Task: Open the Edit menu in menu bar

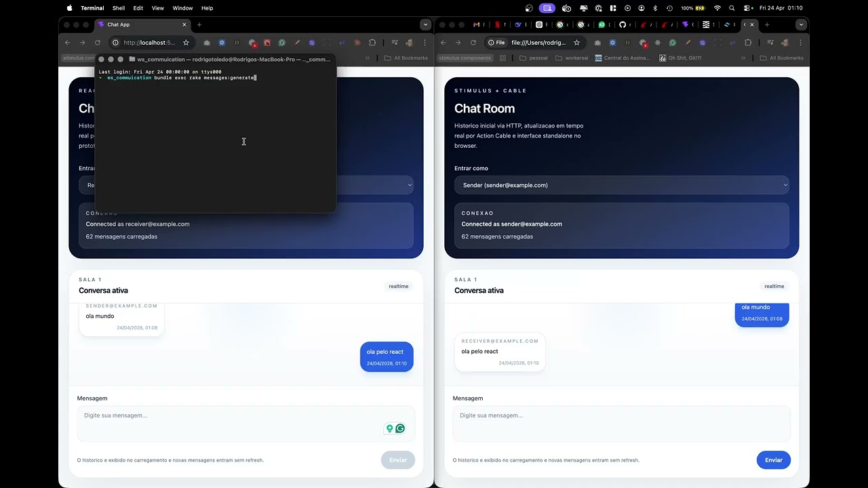Action: pos(138,8)
